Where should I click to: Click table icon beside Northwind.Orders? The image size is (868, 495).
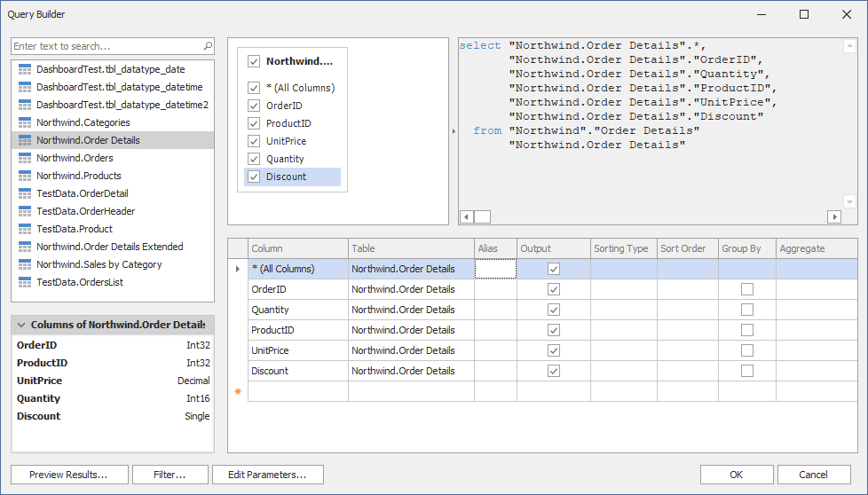tap(25, 158)
